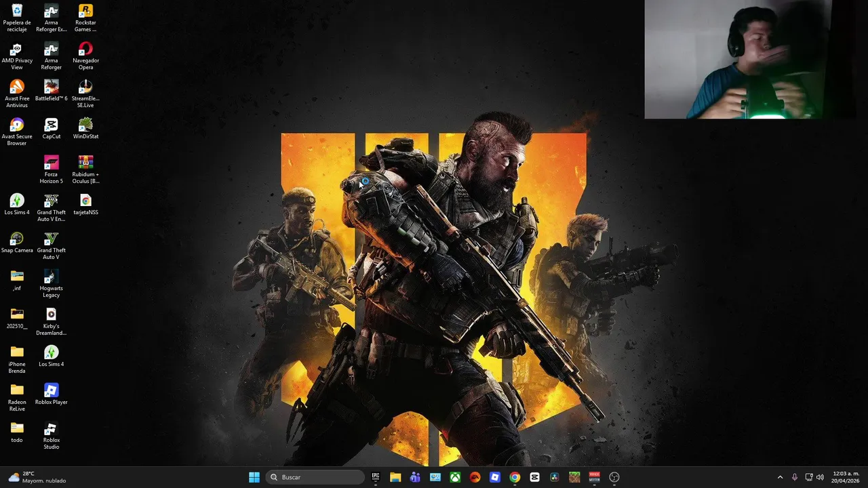Open Google Chrome from taskbar

[x=515, y=477]
